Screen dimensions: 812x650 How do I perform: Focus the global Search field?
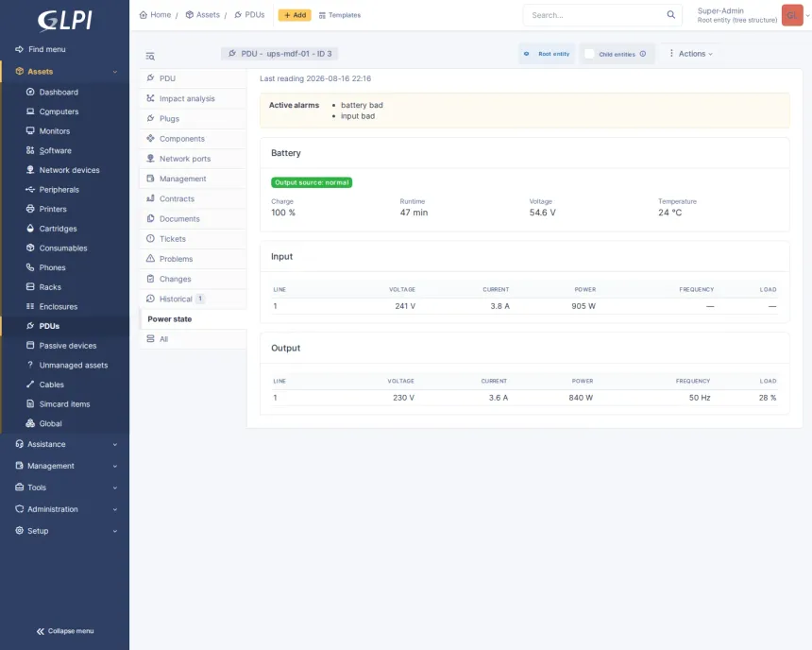[x=596, y=15]
